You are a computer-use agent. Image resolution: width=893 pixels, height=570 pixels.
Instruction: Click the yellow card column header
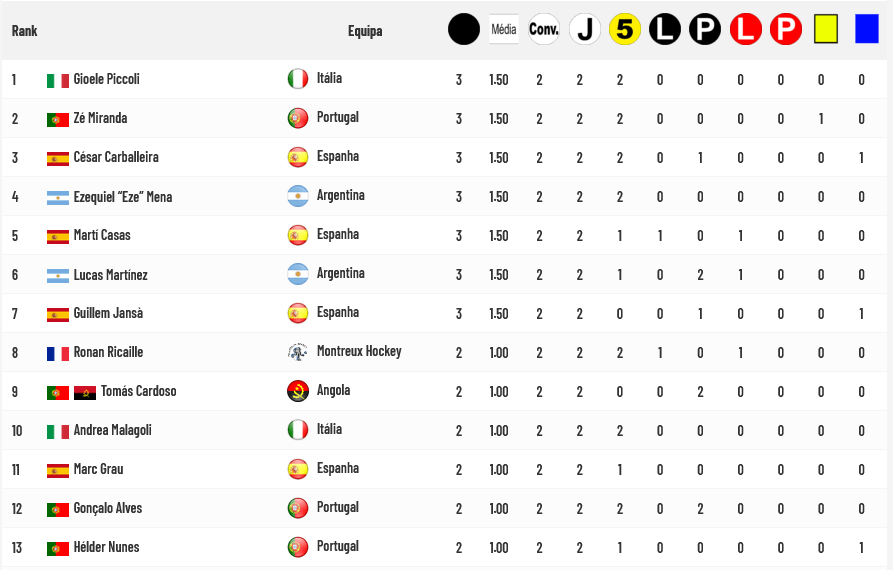[826, 29]
